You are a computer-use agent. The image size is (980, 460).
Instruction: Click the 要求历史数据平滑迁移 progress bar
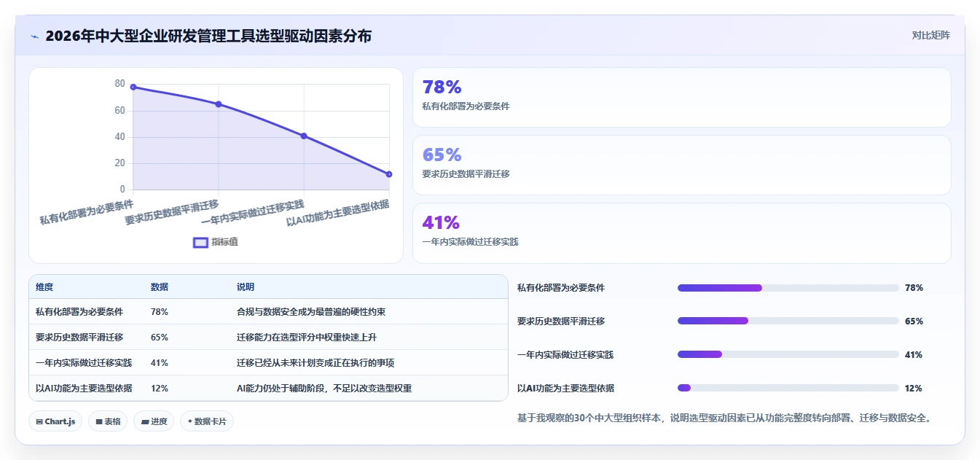click(788, 321)
